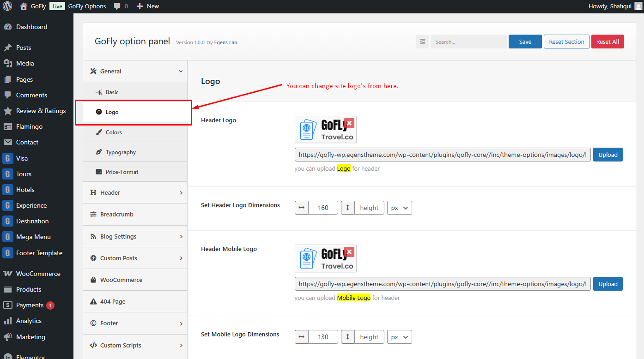The image size is (644, 359).
Task: Click the Reset Section button
Action: (x=567, y=42)
